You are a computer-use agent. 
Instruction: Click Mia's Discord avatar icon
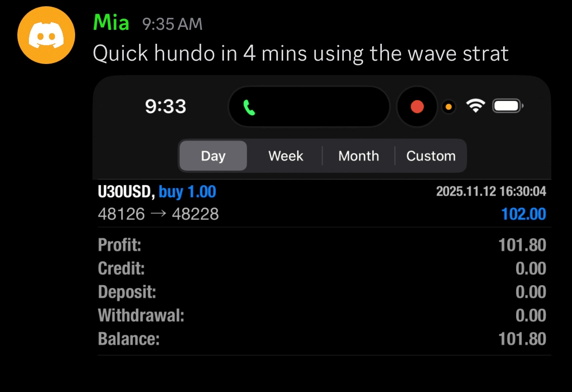pos(46,35)
